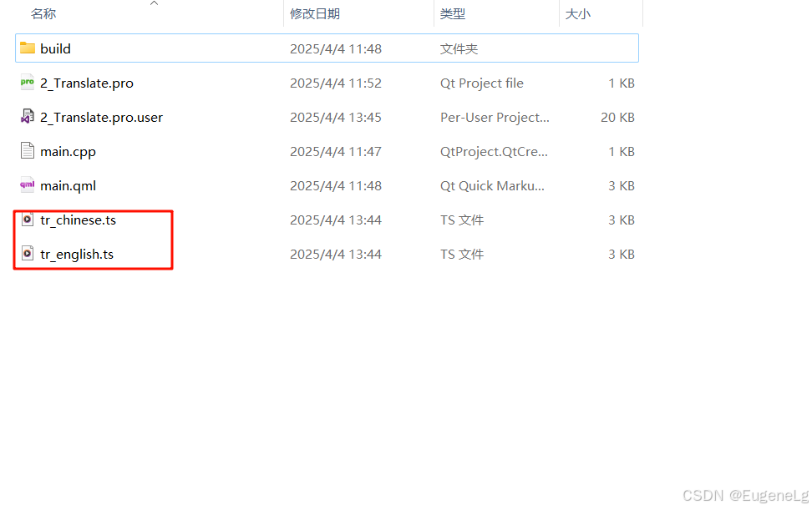Click the 3 KB size of tr_chinese.ts
The image size is (812, 510).
pyautogui.click(x=622, y=220)
